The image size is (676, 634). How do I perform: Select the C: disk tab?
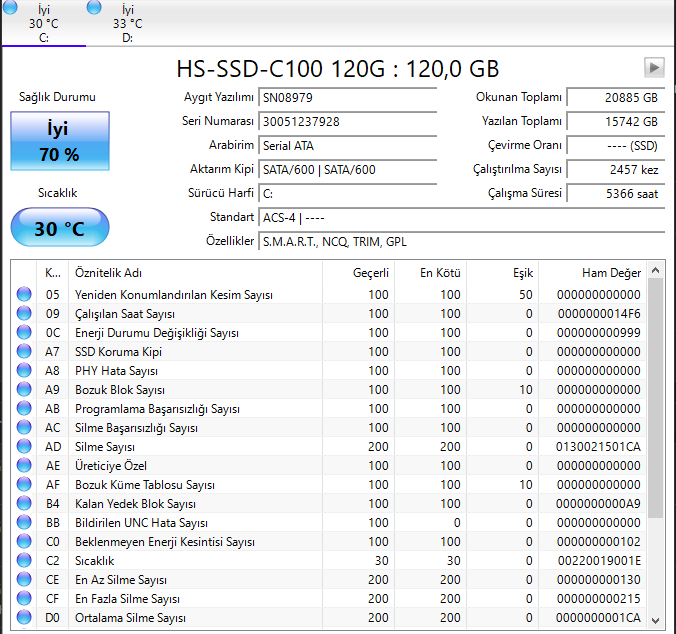43,23
